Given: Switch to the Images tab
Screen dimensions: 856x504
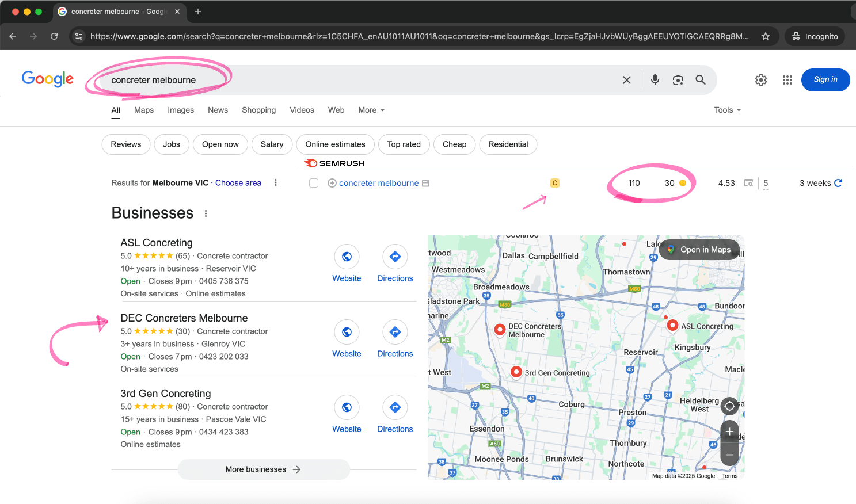Looking at the screenshot, I should pyautogui.click(x=181, y=110).
